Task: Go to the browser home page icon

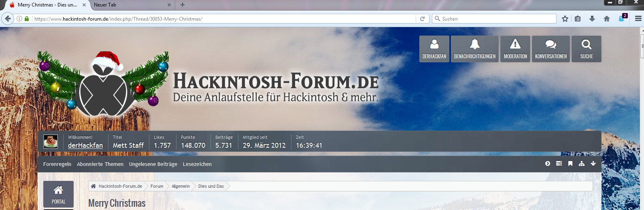Action: 607,19
